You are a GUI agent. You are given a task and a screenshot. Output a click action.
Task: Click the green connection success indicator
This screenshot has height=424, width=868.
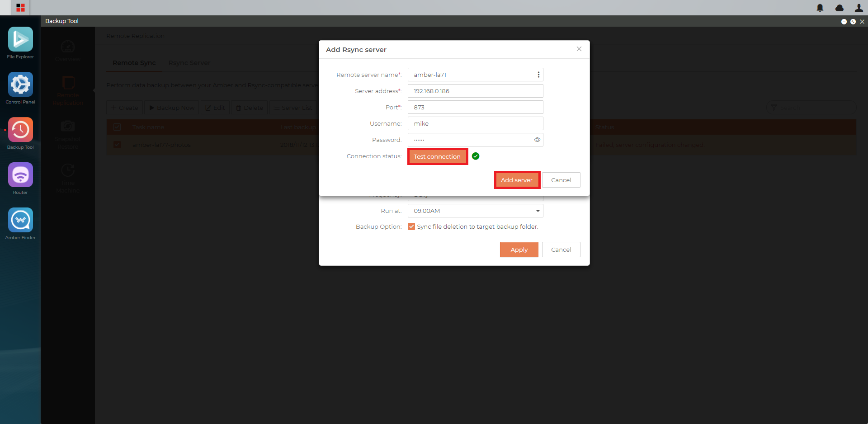[x=476, y=156]
